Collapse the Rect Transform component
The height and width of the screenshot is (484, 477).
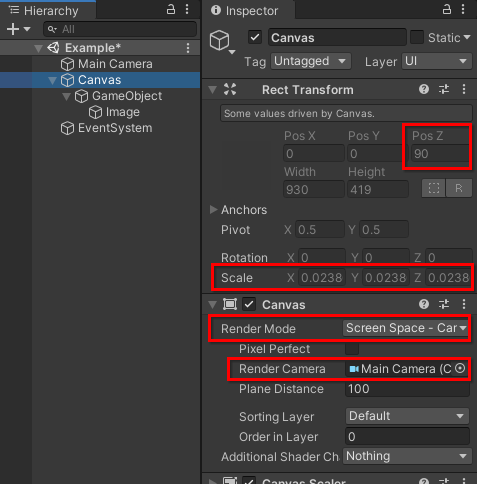pos(212,90)
